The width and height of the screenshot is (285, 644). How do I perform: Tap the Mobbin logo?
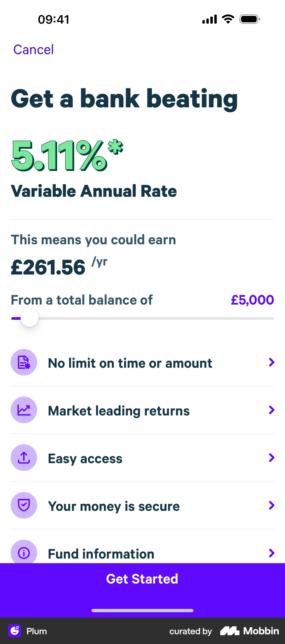coord(249,631)
